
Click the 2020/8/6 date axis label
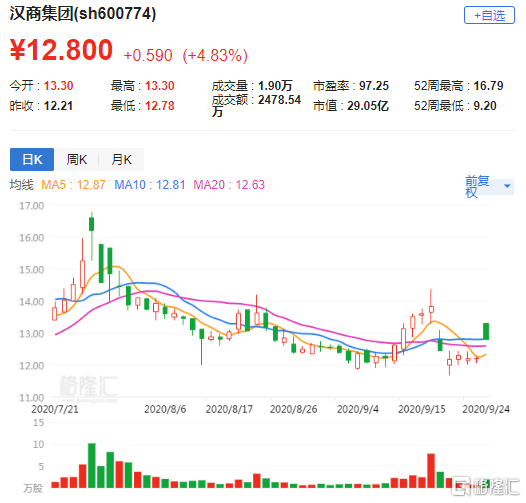click(x=165, y=409)
